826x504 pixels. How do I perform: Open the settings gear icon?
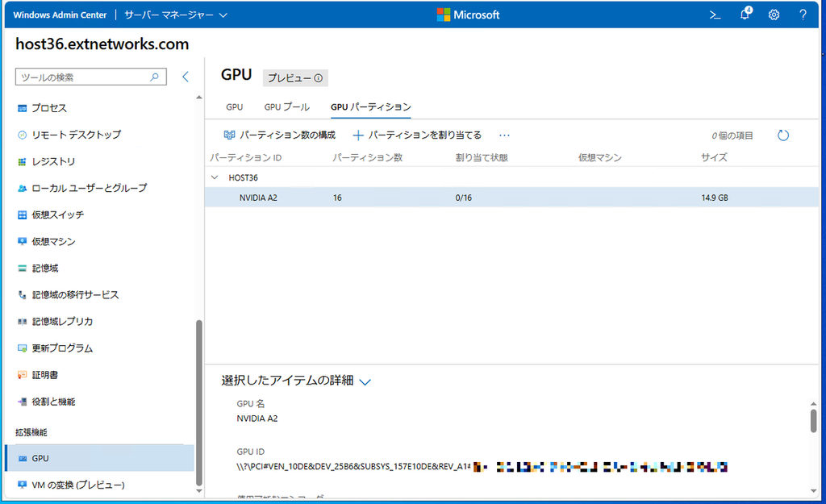click(x=774, y=15)
